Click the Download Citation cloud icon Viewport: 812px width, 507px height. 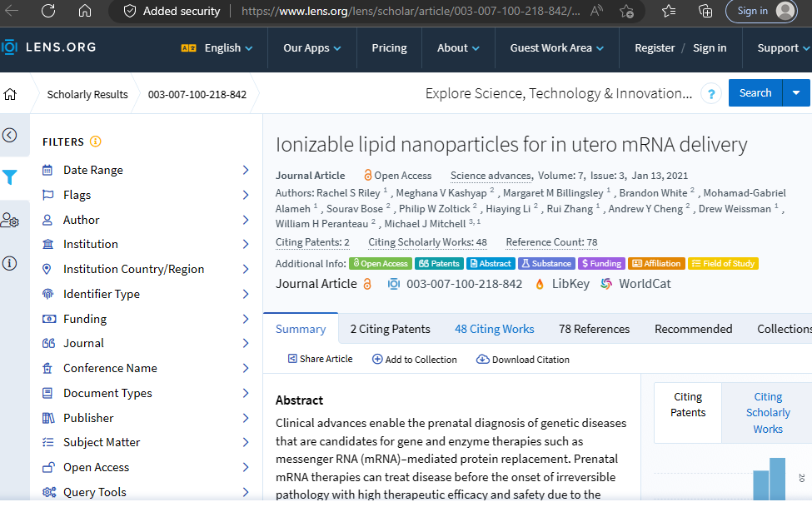tap(483, 360)
